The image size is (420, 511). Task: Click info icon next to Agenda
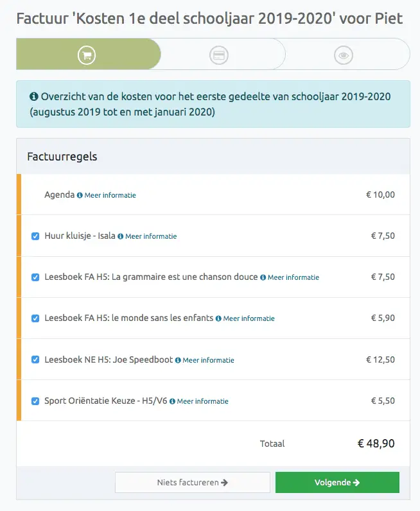pos(80,195)
